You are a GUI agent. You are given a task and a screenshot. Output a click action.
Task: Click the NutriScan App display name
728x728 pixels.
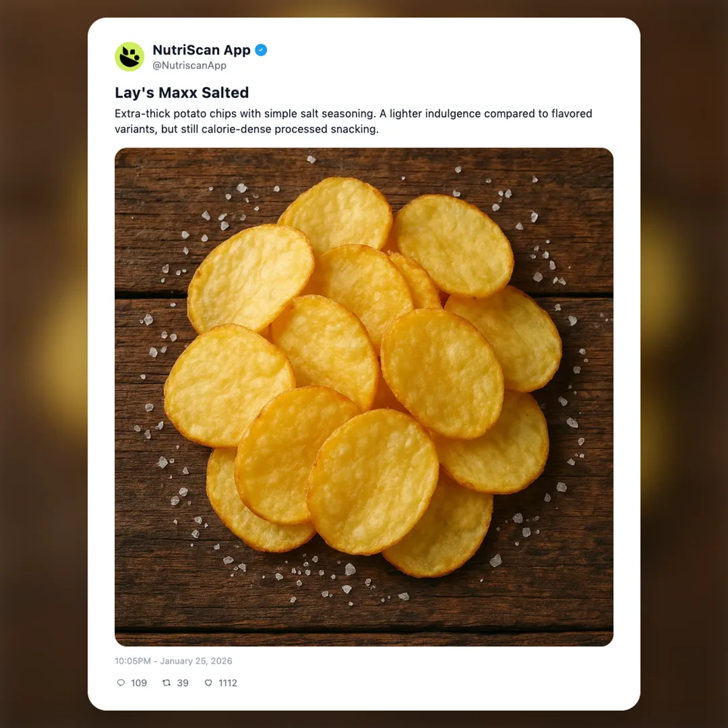202,49
